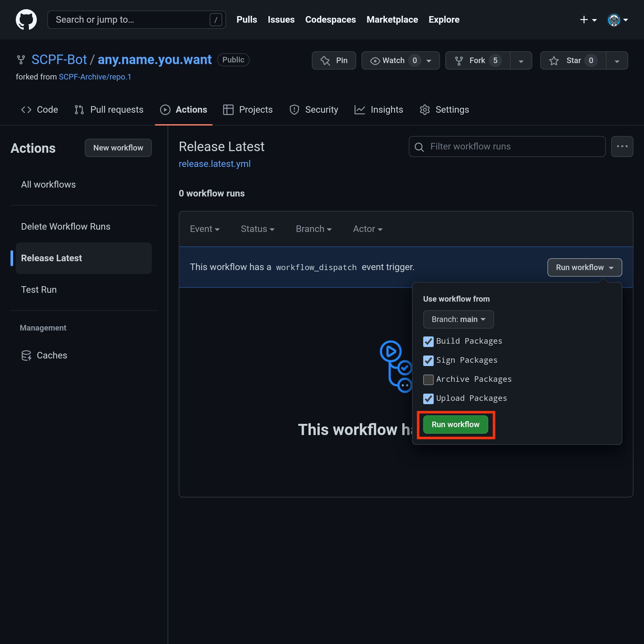Expand the Branch: main selector
The height and width of the screenshot is (644, 644).
(458, 319)
